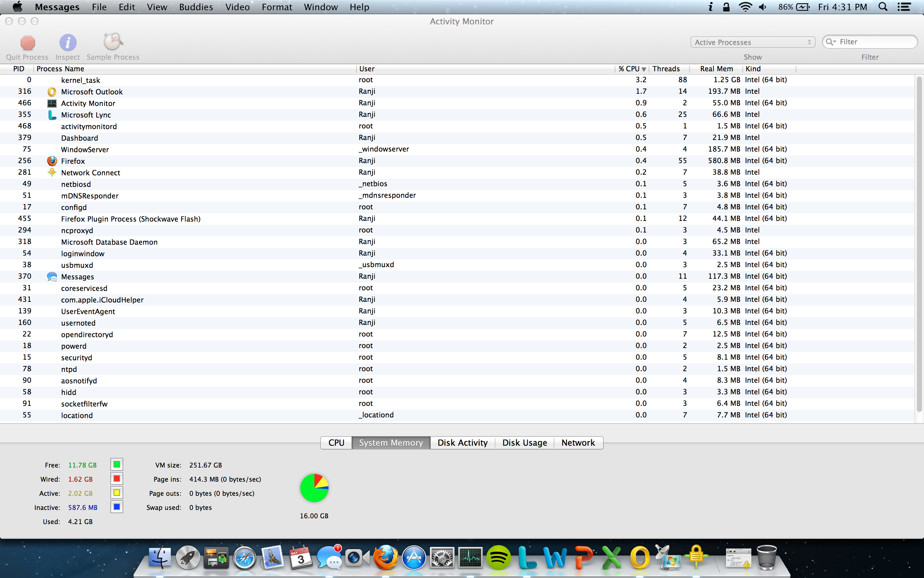Select the Activity Monitor process row icon
924x578 pixels.
pyautogui.click(x=52, y=103)
